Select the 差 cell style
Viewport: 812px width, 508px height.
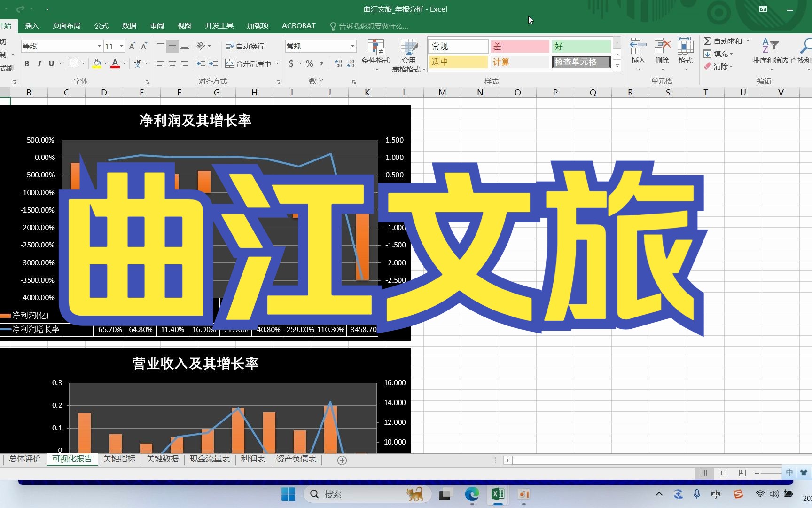coord(520,46)
